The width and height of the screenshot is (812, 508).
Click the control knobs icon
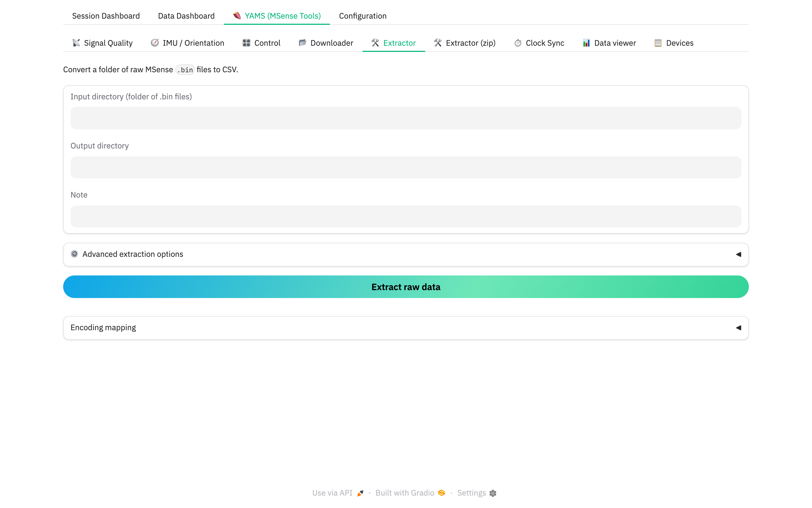(246, 43)
